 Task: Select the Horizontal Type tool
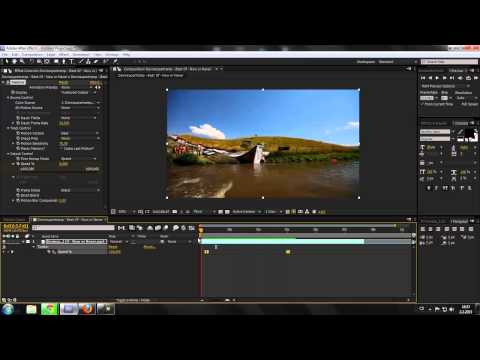71,62
